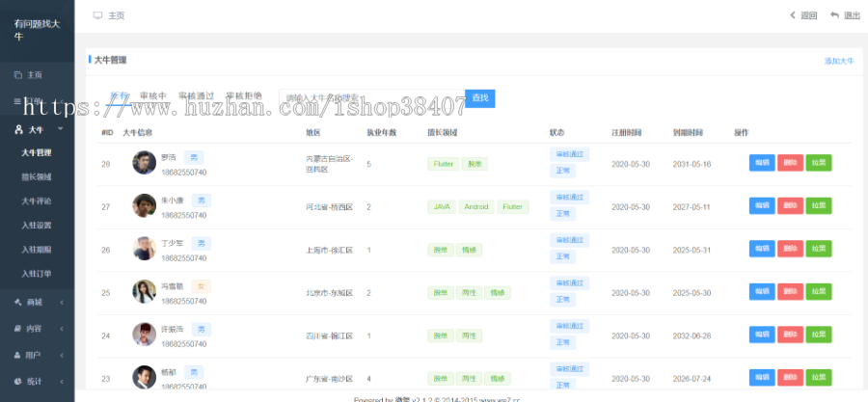Click 删除 button for row 24

click(790, 335)
